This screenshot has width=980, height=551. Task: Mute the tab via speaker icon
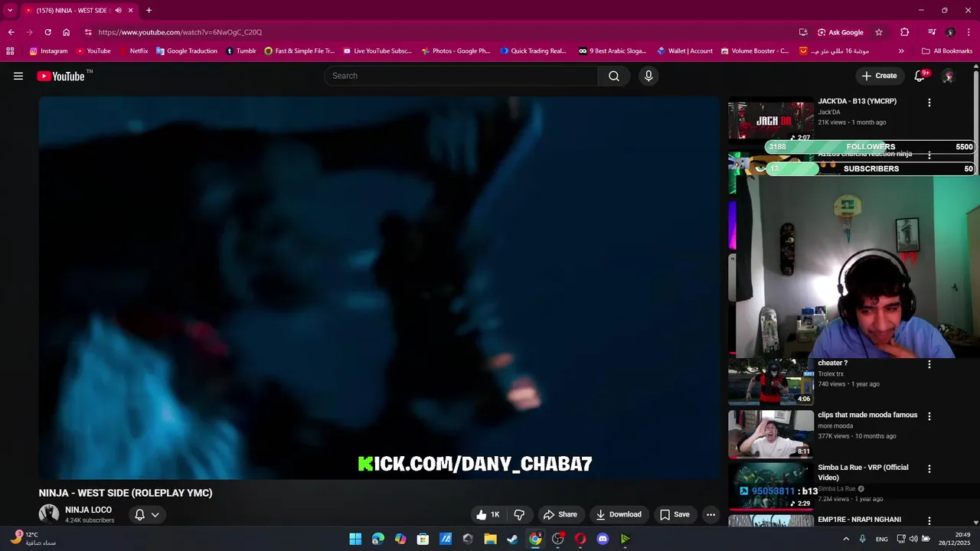pos(118,11)
